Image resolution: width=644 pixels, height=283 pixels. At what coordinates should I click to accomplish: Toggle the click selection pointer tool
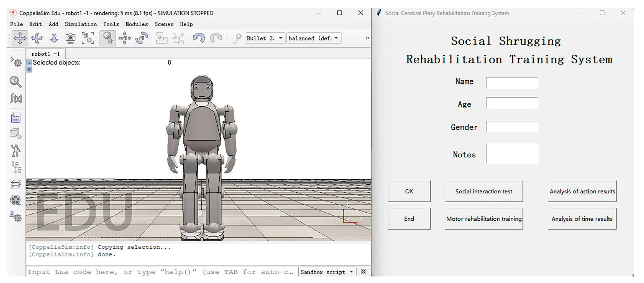coord(108,38)
